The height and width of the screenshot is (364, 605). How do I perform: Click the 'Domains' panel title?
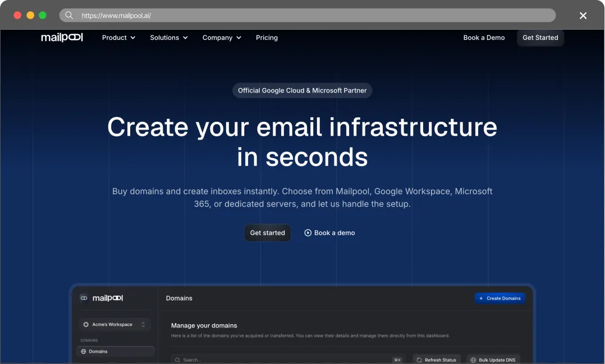pyautogui.click(x=179, y=298)
